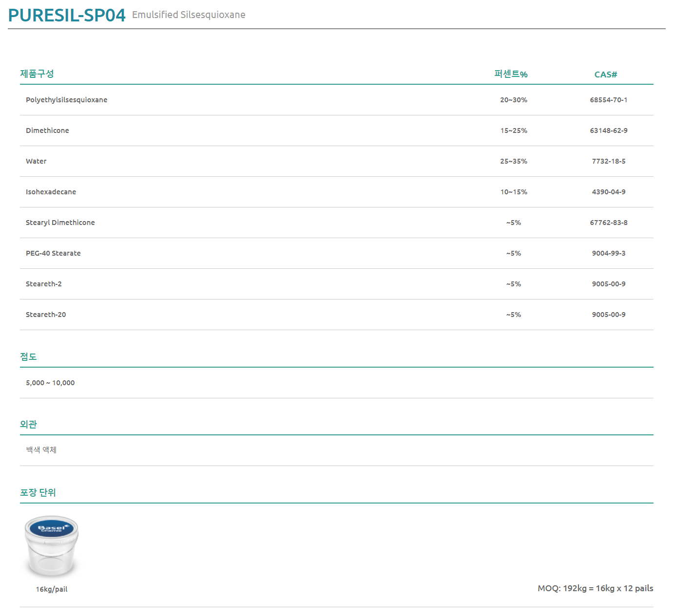Click CAS number 67762-83-8
Screen dimensions: 674x616
point(609,223)
